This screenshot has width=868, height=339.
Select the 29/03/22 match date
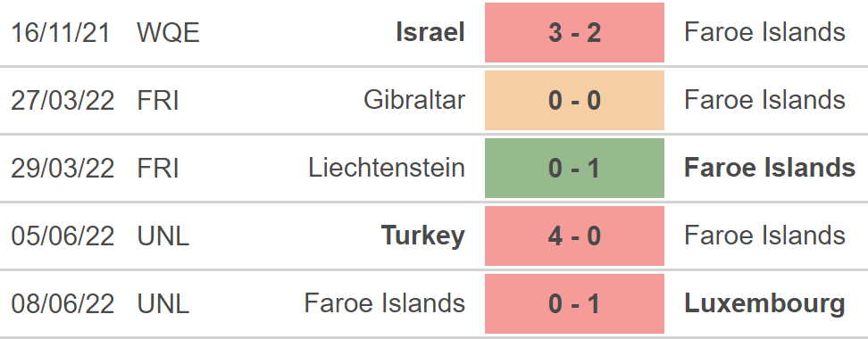point(63,169)
